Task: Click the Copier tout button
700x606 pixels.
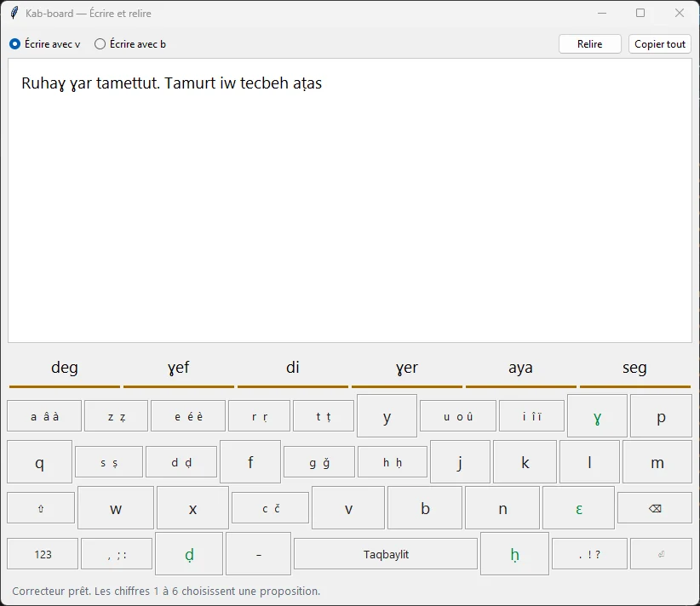Action: click(x=660, y=44)
